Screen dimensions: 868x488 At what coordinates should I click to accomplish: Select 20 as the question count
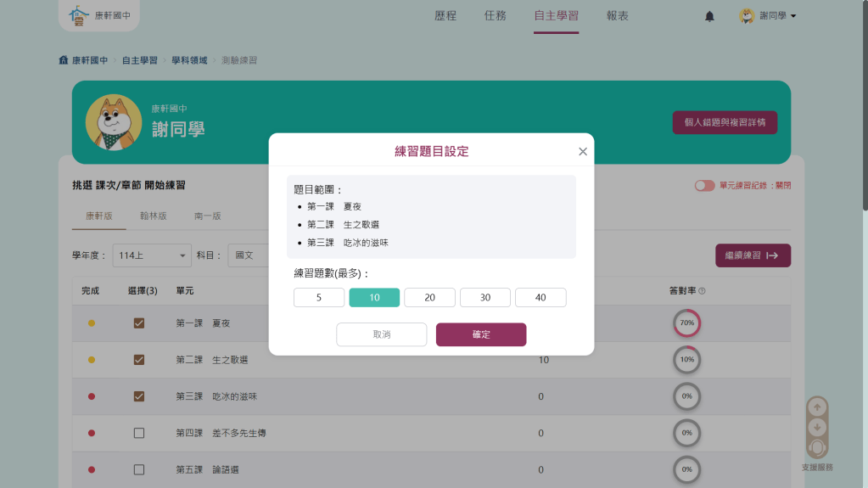429,298
